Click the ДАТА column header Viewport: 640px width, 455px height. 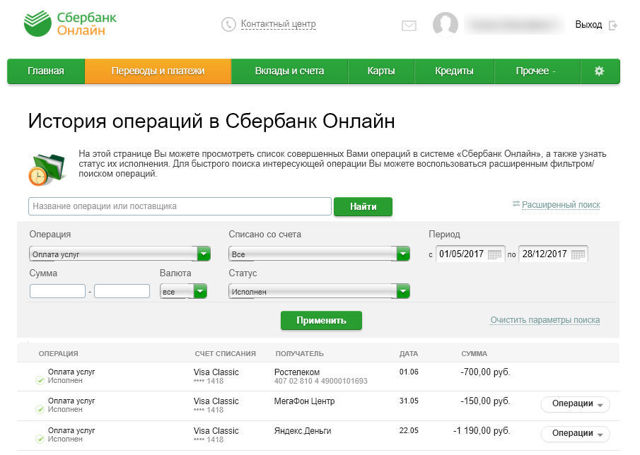[x=409, y=354]
